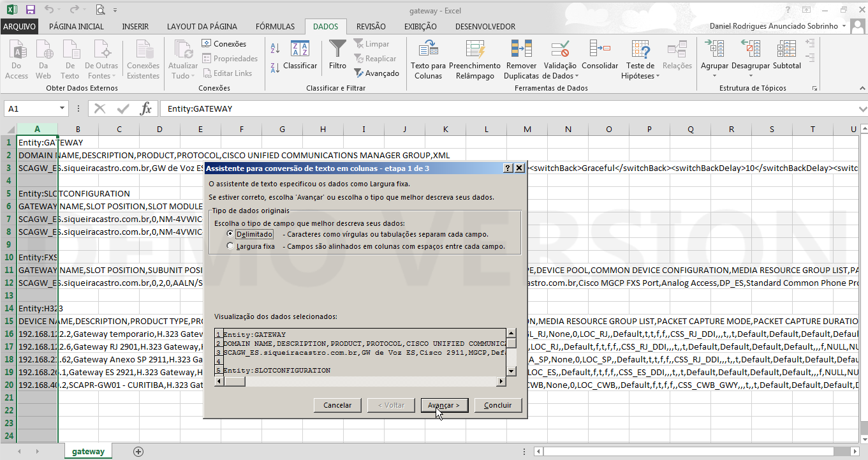Click the wizard dialog help question mark

[x=508, y=168]
